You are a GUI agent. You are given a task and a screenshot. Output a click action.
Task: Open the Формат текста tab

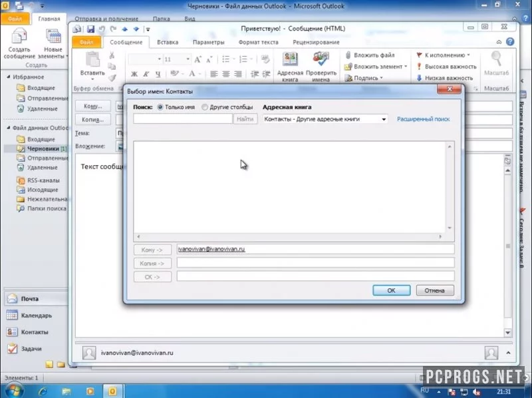pos(258,42)
